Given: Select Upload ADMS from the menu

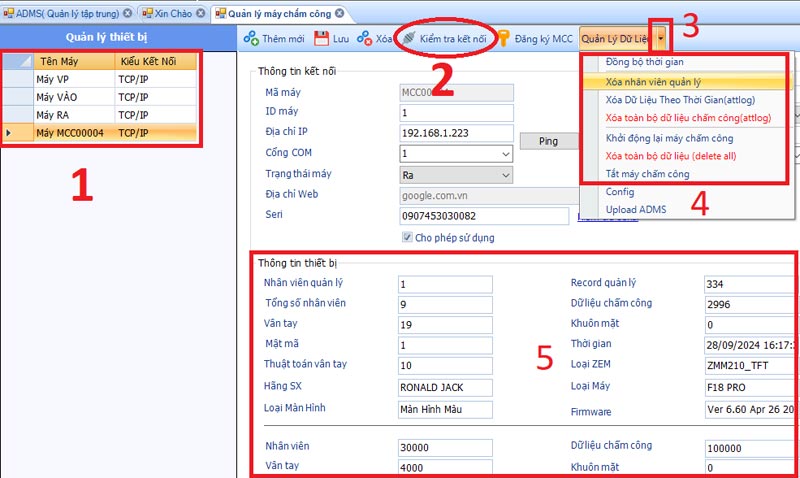Looking at the screenshot, I should click(635, 208).
